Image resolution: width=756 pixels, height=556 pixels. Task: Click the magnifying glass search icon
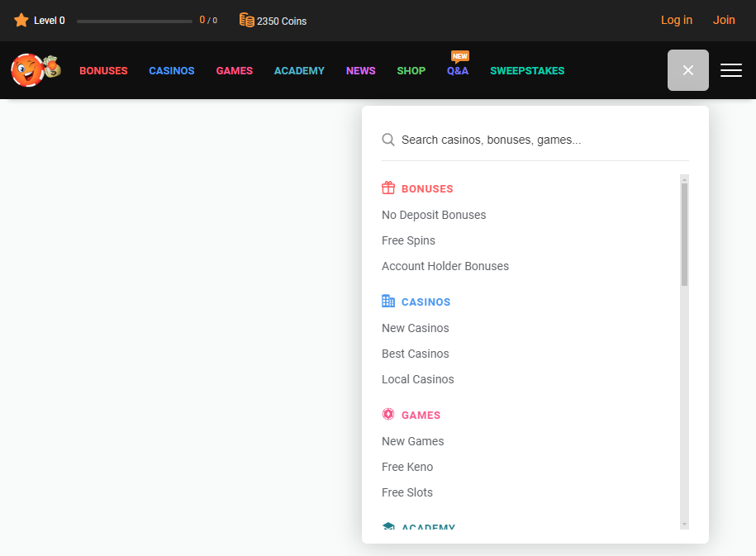(388, 140)
